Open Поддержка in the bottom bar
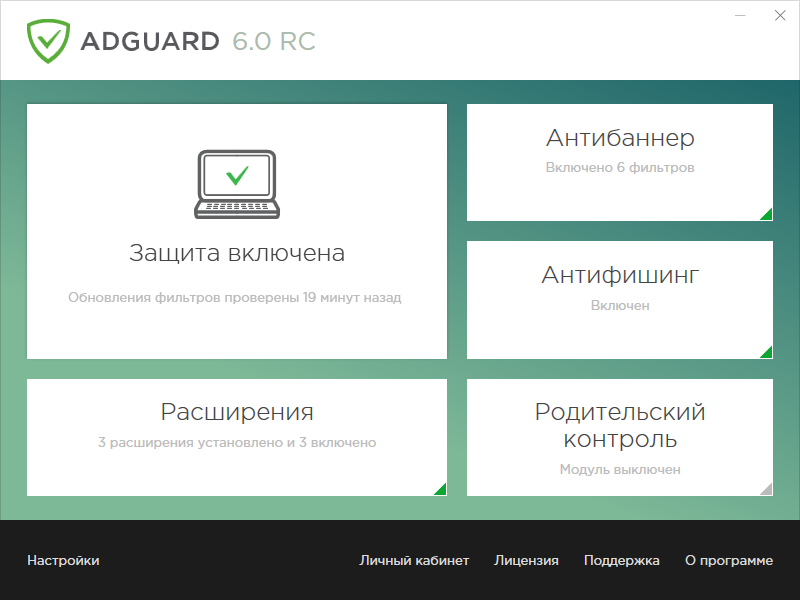Viewport: 800px width, 600px height. (621, 560)
